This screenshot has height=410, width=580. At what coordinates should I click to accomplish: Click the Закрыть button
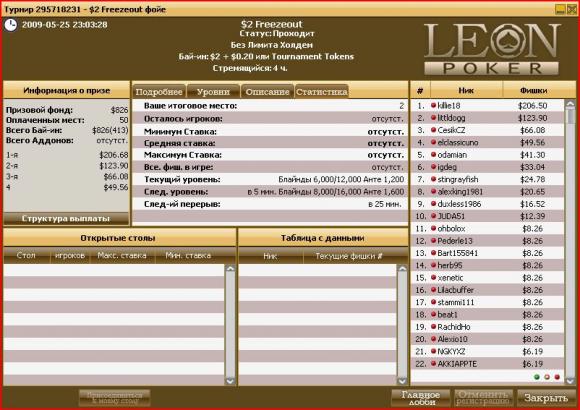pyautogui.click(x=546, y=398)
